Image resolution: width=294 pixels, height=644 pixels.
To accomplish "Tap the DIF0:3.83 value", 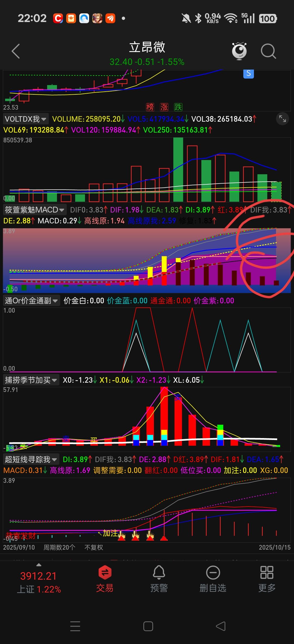I will [89, 210].
